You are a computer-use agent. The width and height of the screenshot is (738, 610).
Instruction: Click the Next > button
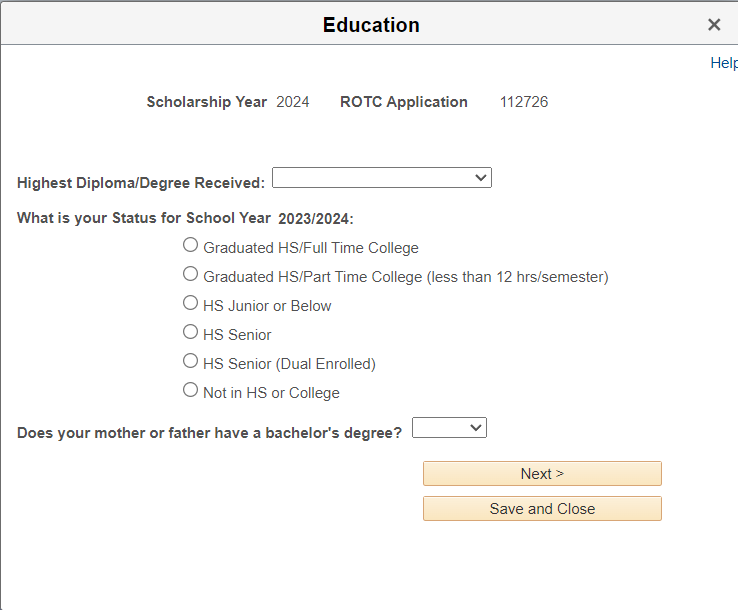542,474
